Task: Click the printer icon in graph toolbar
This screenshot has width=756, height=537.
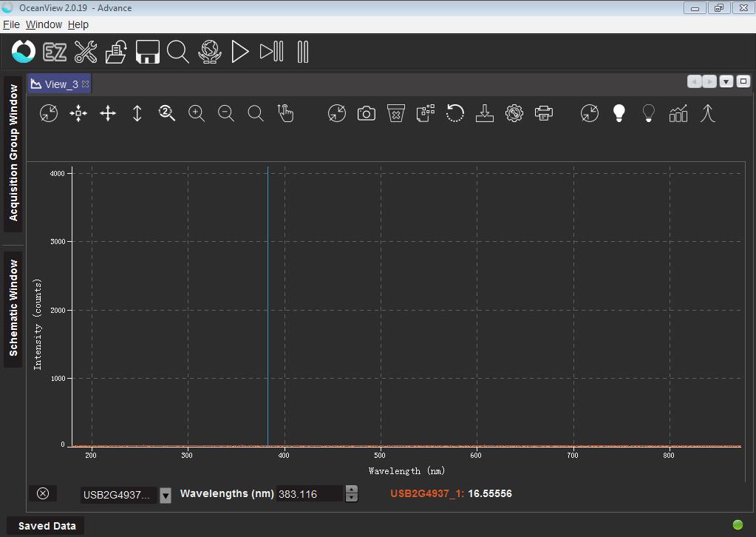Action: pyautogui.click(x=544, y=113)
